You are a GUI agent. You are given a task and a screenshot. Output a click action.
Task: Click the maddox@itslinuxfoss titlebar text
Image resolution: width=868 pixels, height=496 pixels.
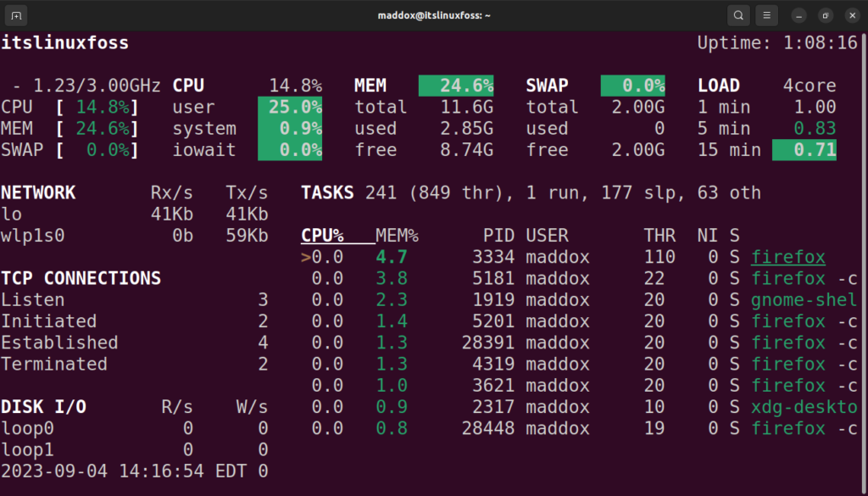[434, 14]
